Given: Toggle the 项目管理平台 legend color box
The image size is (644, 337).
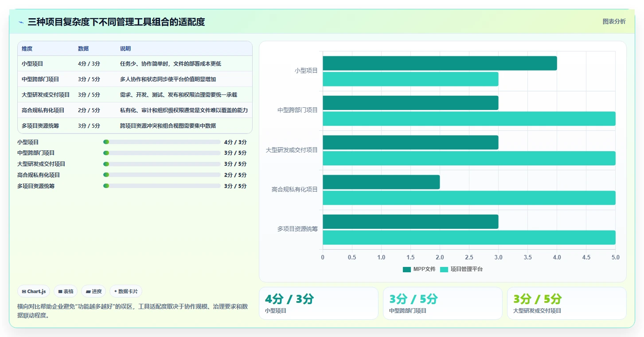Looking at the screenshot, I should [x=444, y=269].
